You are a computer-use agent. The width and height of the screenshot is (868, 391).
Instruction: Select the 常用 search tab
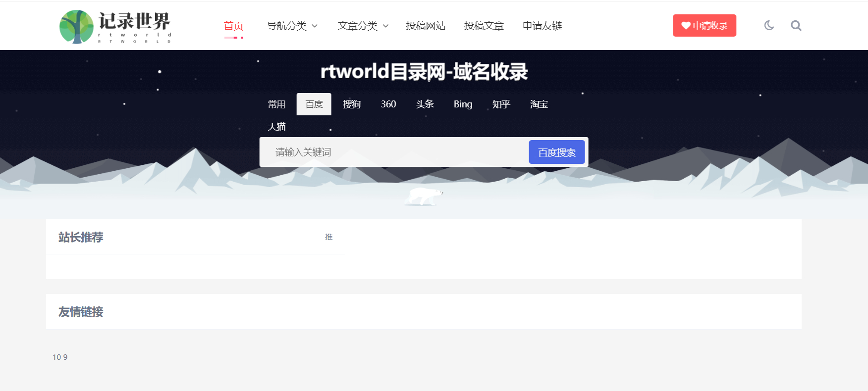(x=277, y=104)
